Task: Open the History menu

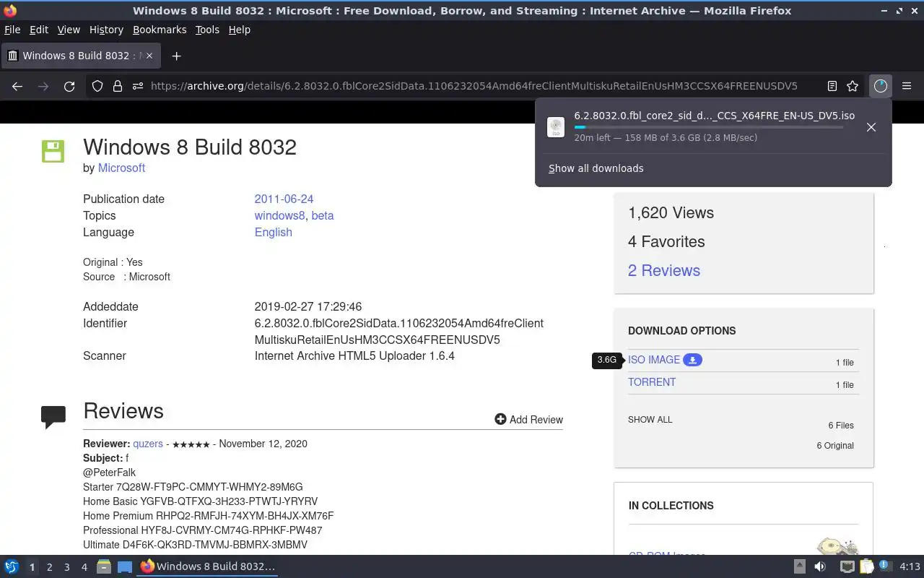Action: click(106, 30)
